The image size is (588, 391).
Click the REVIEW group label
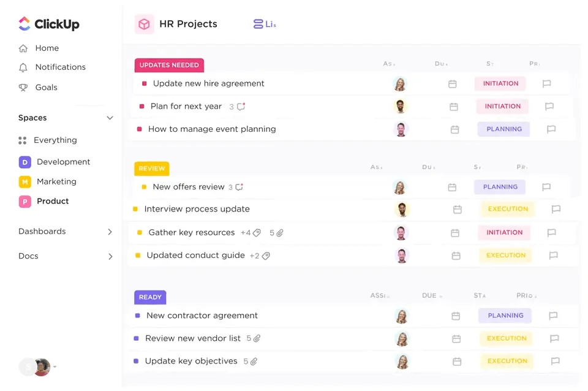tap(152, 169)
